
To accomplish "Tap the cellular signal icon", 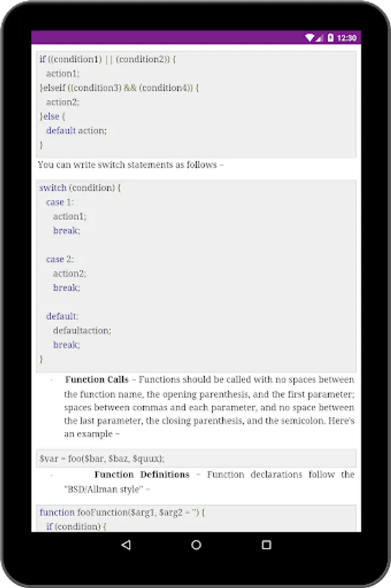I will [319, 37].
